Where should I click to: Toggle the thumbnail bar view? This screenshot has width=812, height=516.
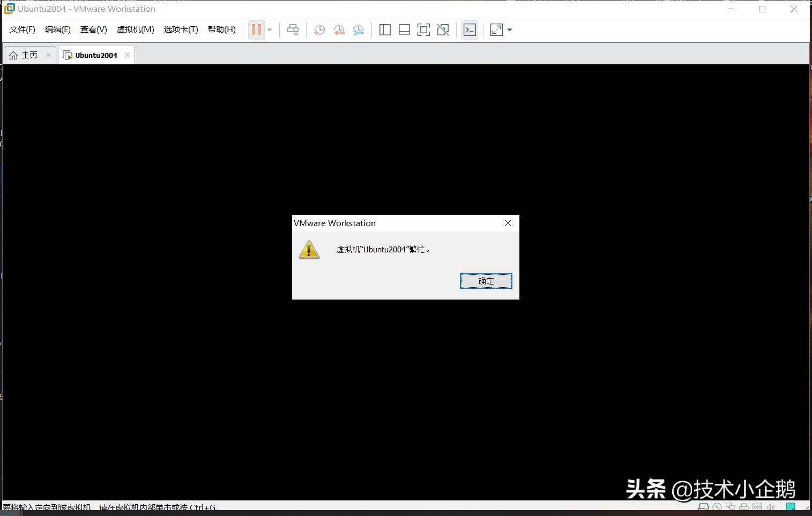tap(404, 30)
